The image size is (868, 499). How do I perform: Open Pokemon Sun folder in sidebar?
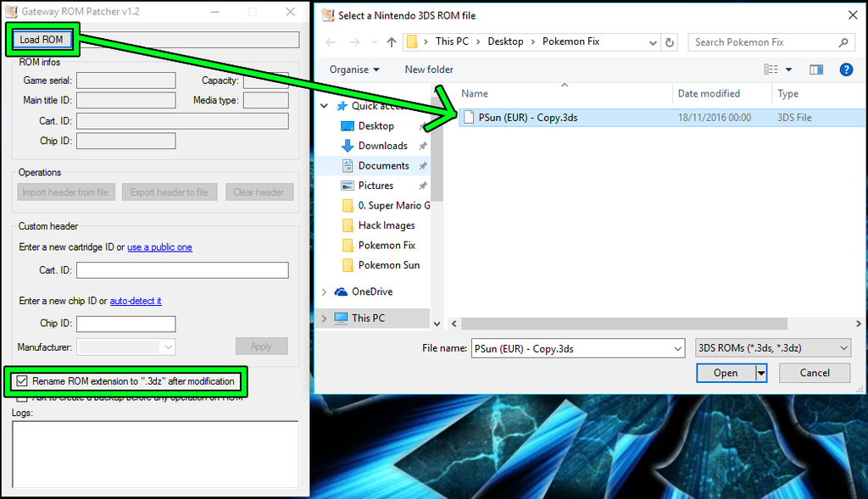[x=388, y=265]
